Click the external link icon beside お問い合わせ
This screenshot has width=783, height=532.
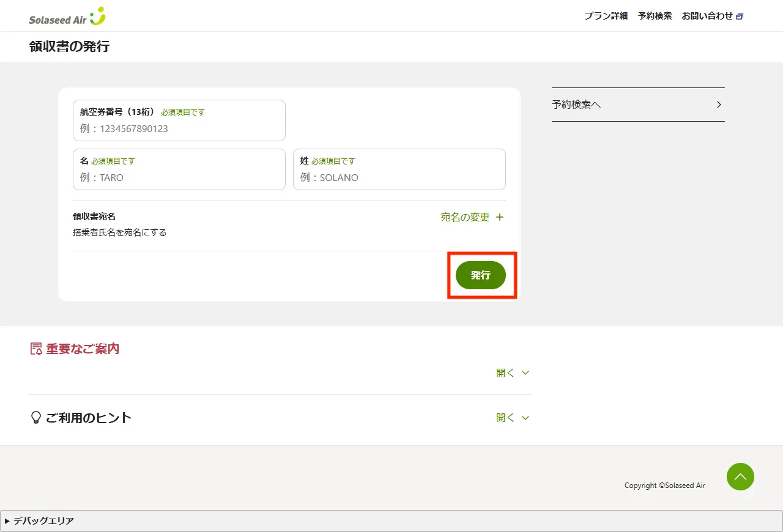click(740, 17)
